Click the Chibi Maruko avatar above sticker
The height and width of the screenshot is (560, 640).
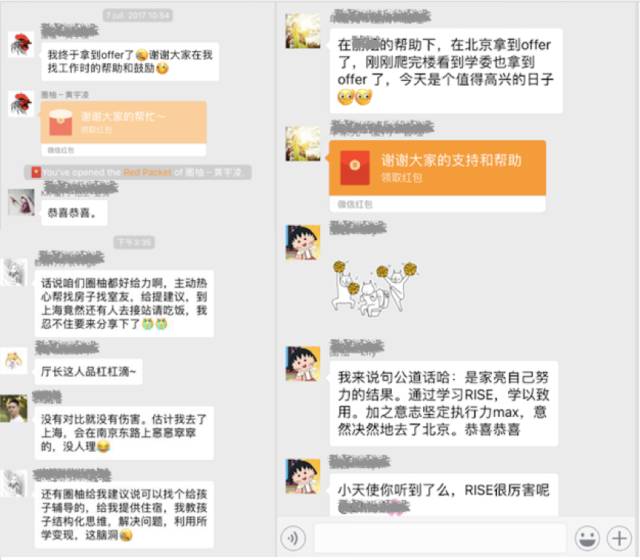point(302,242)
